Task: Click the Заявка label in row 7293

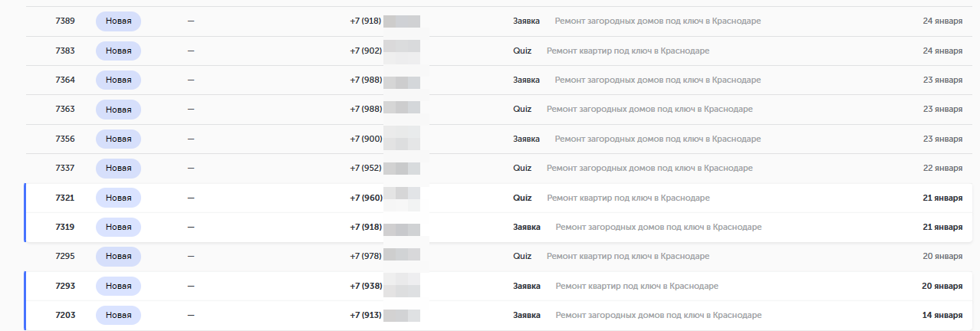Action: pyautogui.click(x=527, y=286)
